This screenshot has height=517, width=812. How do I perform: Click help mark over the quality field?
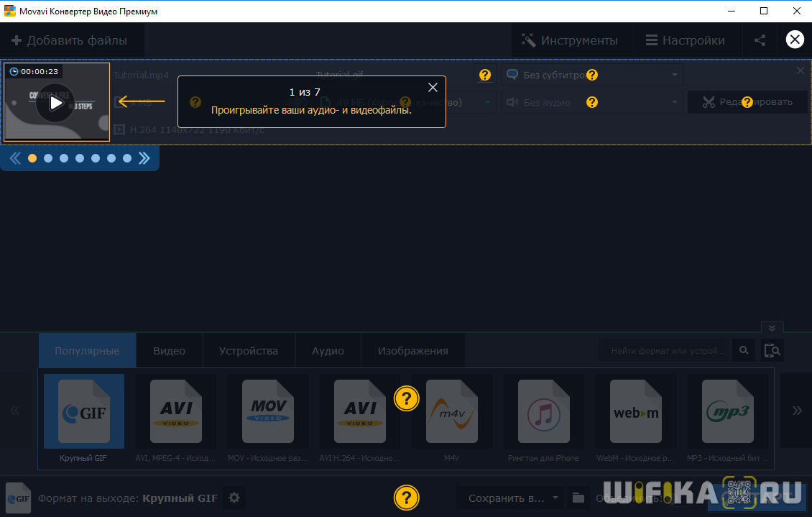point(405,103)
